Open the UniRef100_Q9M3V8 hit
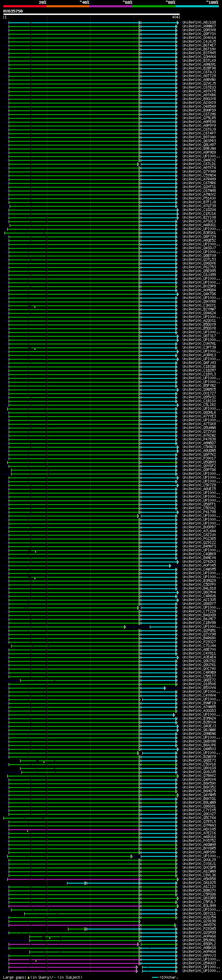This screenshot has height=980, width=222. coord(199,30)
